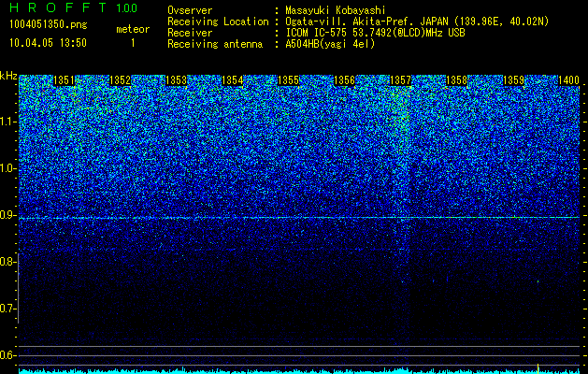Click the yellow meteor echo spike in bottom strip
Screen dimensions: 588x374
point(538,368)
